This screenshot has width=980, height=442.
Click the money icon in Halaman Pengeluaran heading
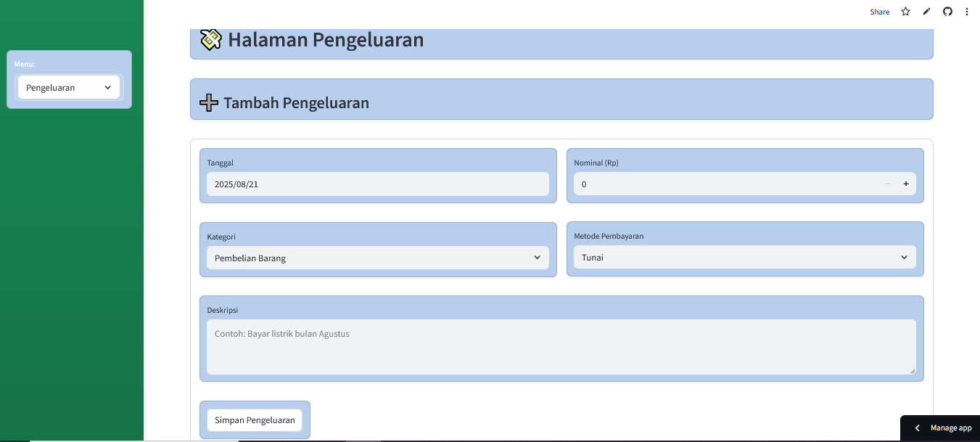pos(210,40)
